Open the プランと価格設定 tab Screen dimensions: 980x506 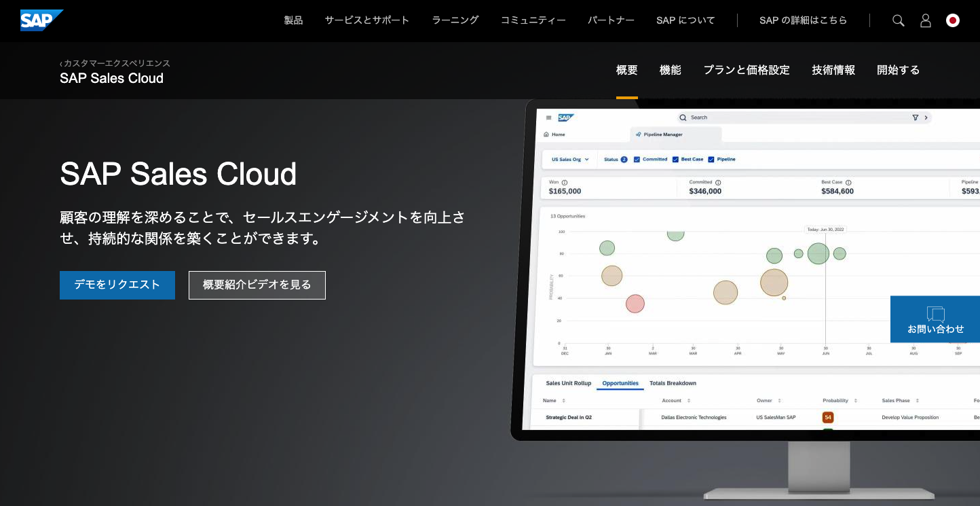pos(746,70)
